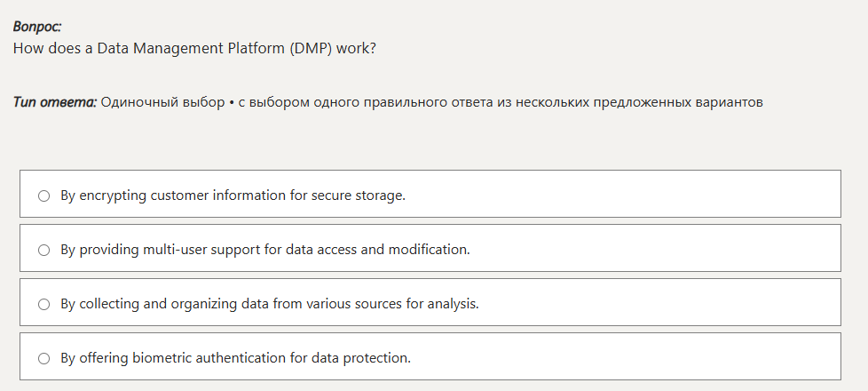Pick the radio button for collecting and organizing data

click(43, 304)
